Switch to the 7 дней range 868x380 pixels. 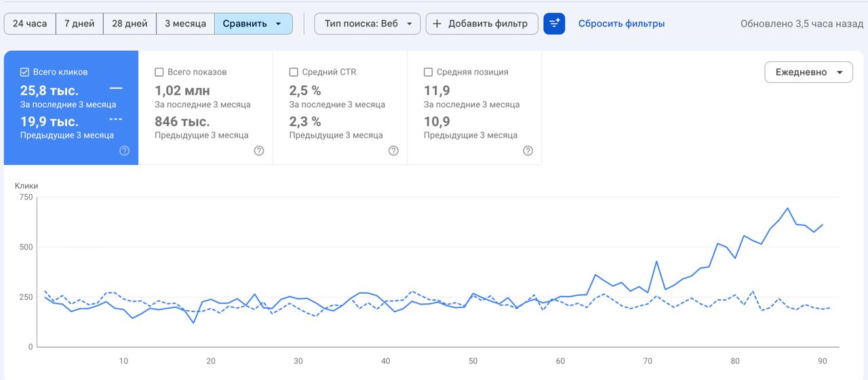point(79,24)
